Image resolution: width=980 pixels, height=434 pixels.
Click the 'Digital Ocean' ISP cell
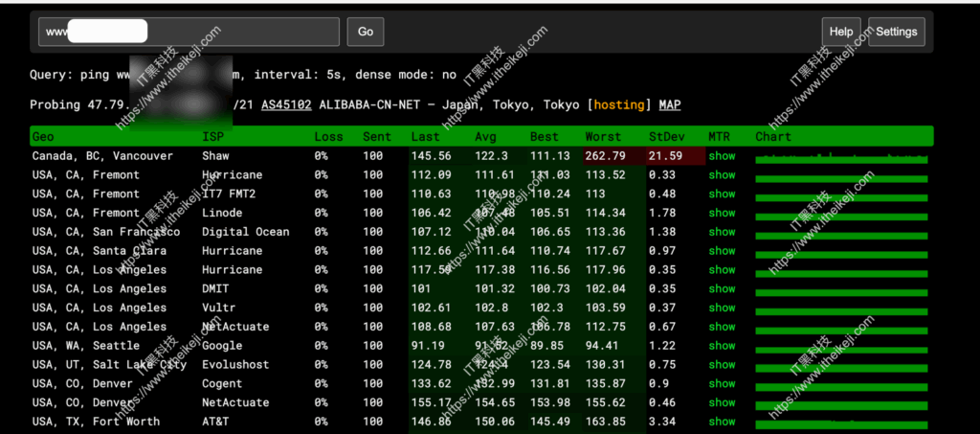pyautogui.click(x=246, y=232)
